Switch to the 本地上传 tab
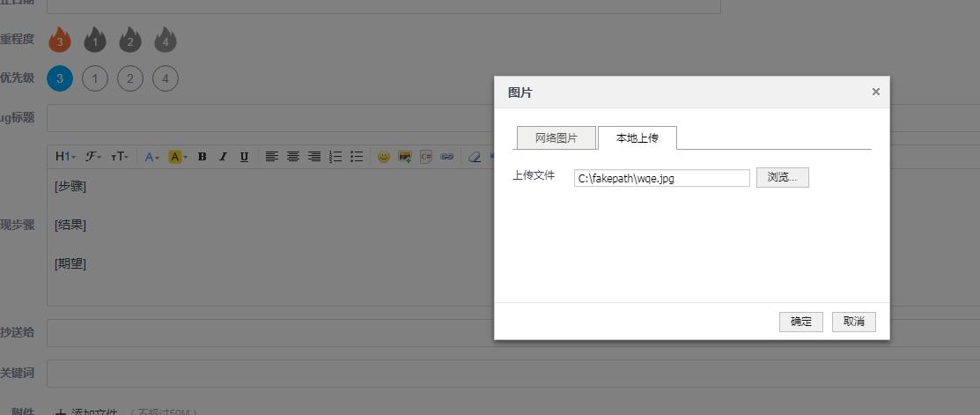980x415 pixels. pyautogui.click(x=637, y=138)
